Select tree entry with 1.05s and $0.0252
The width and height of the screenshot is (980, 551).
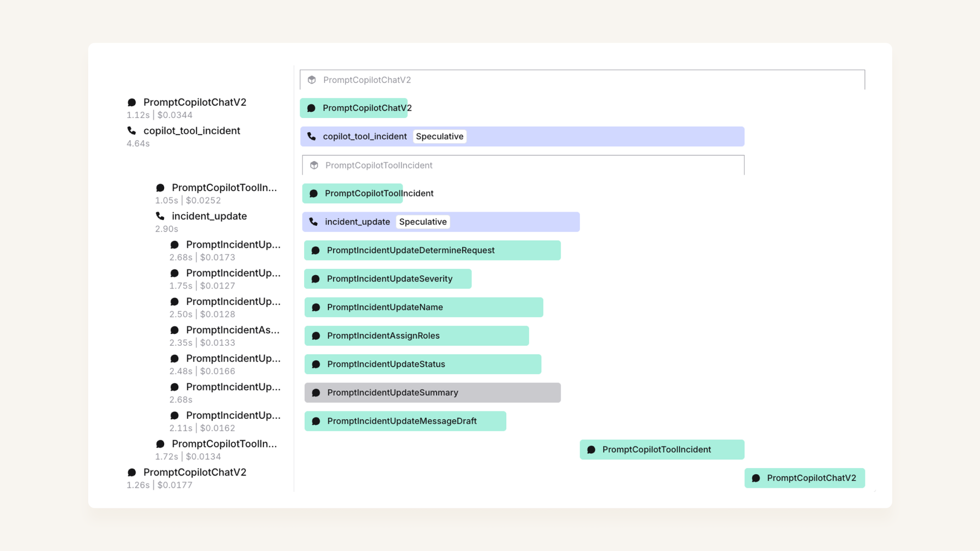pos(224,188)
